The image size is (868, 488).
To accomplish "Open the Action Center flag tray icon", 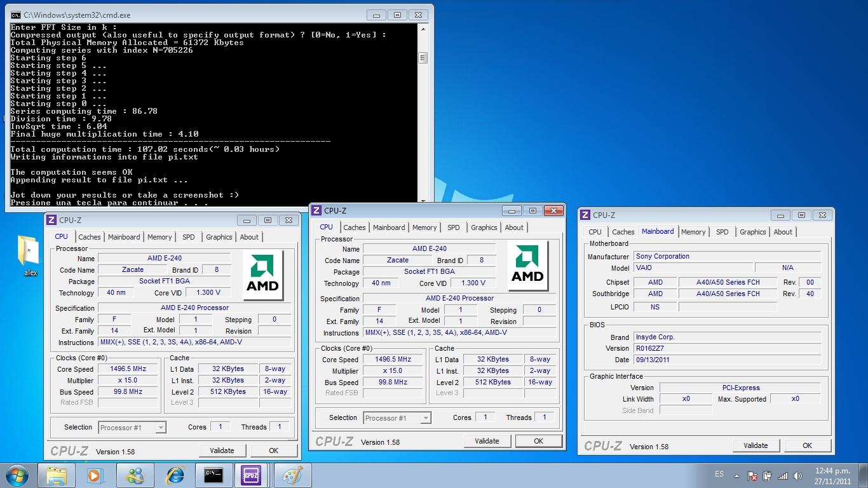I will pos(752,475).
